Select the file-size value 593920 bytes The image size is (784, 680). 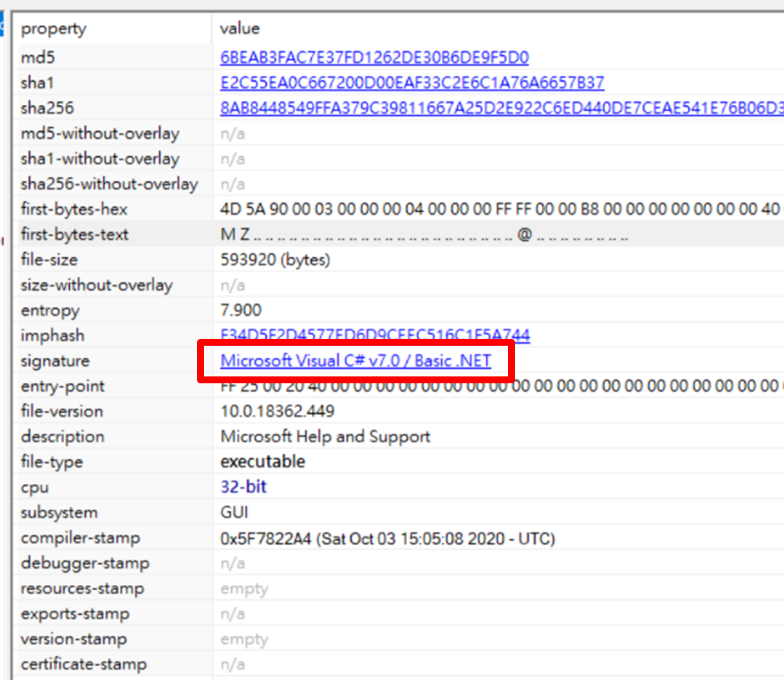275,260
